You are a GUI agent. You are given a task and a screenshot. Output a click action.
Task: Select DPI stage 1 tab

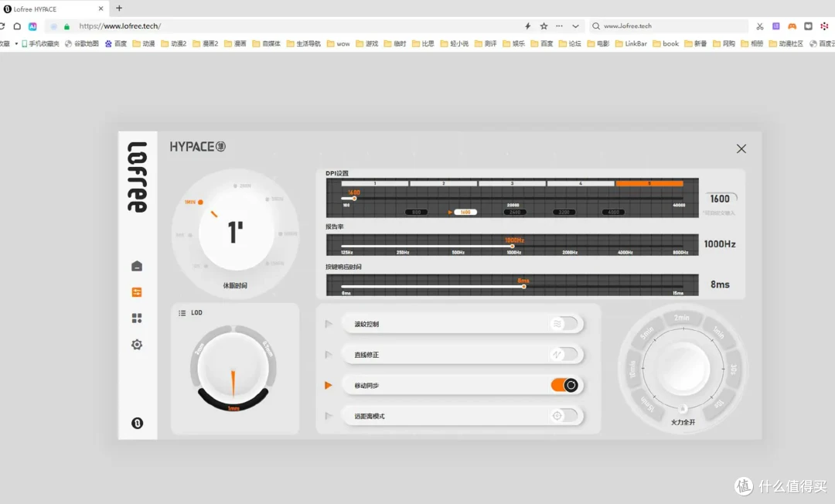(x=375, y=183)
